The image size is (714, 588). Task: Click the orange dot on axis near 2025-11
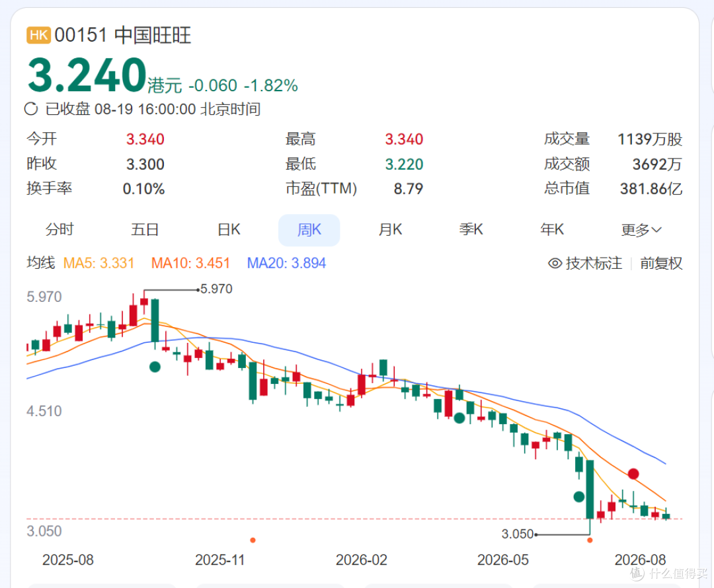click(253, 540)
